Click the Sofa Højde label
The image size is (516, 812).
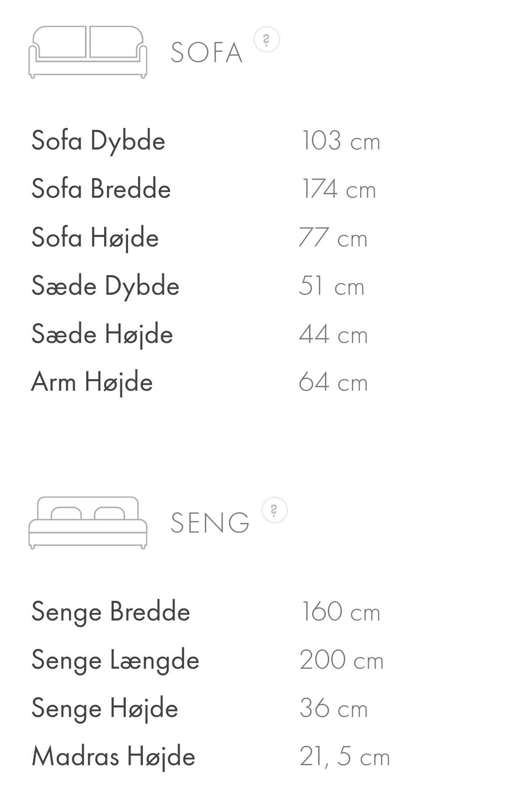click(95, 238)
